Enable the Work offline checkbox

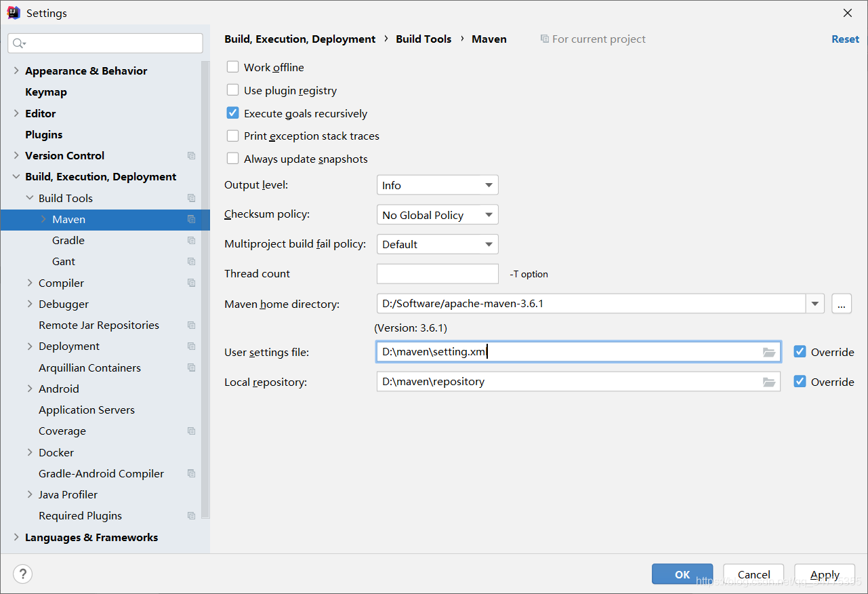point(233,67)
